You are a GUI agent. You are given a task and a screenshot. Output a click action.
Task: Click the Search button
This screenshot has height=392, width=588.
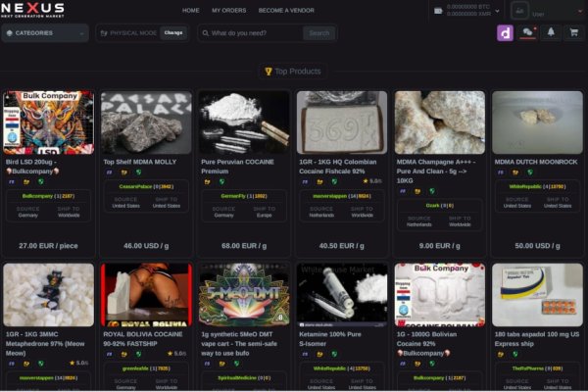[x=319, y=33]
